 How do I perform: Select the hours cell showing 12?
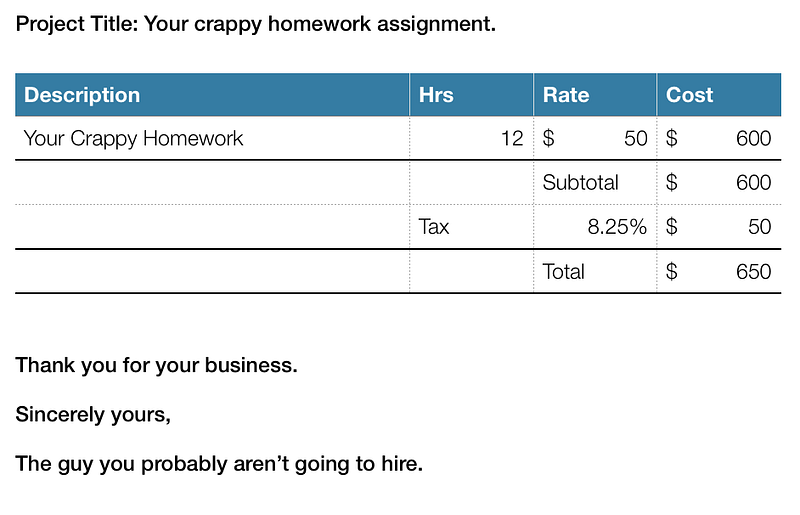click(x=471, y=138)
